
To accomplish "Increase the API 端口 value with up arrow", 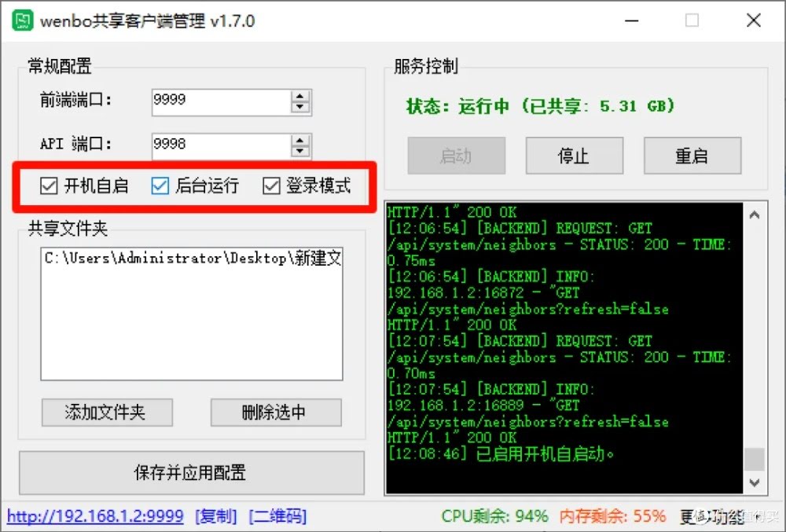I will [299, 141].
